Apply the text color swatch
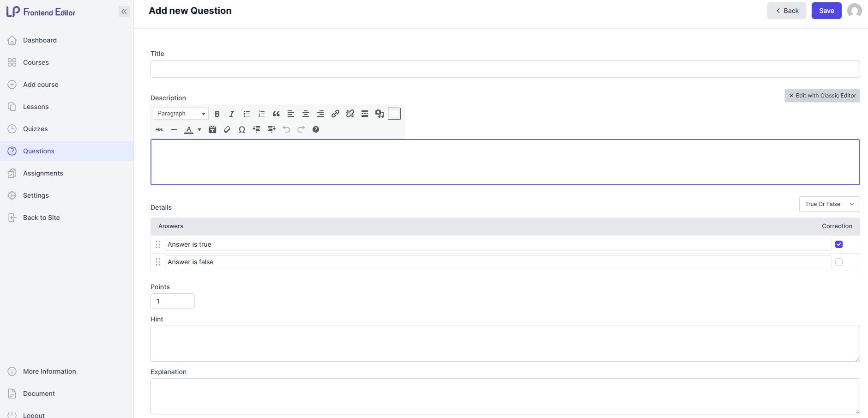Screen dimensions: 868x418 (189, 129)
